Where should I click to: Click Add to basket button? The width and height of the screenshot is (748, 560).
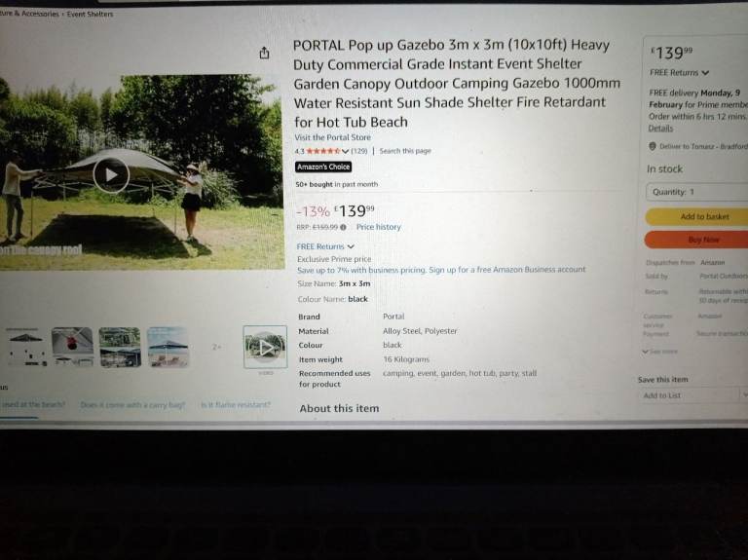click(x=697, y=216)
